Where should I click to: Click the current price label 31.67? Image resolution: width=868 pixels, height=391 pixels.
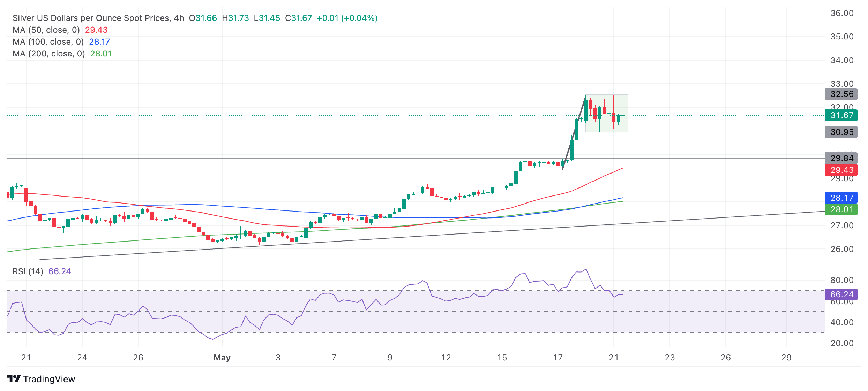tap(841, 115)
